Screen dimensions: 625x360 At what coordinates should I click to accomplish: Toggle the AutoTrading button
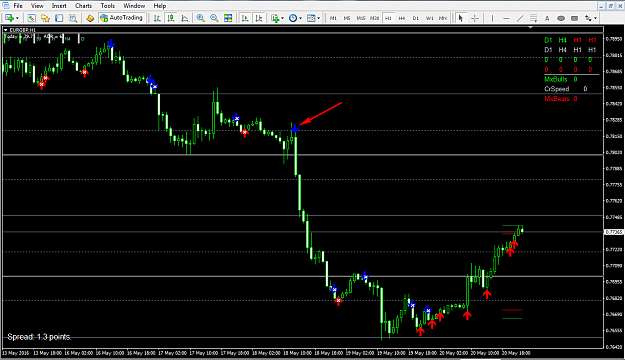122,18
